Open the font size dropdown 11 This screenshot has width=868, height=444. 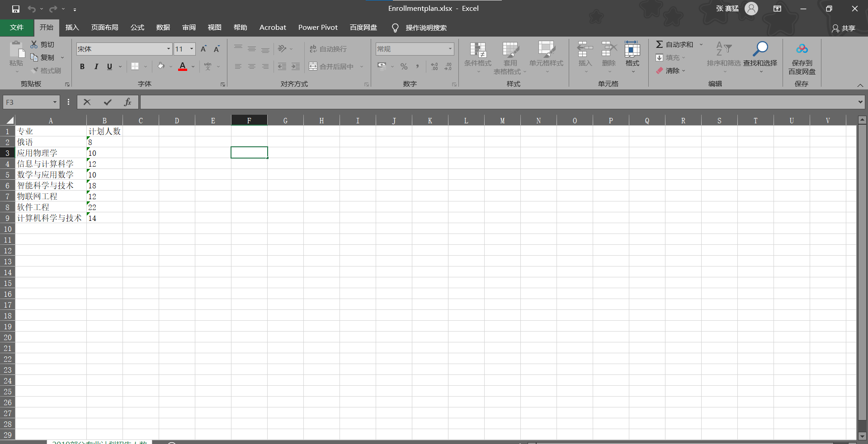tap(192, 49)
